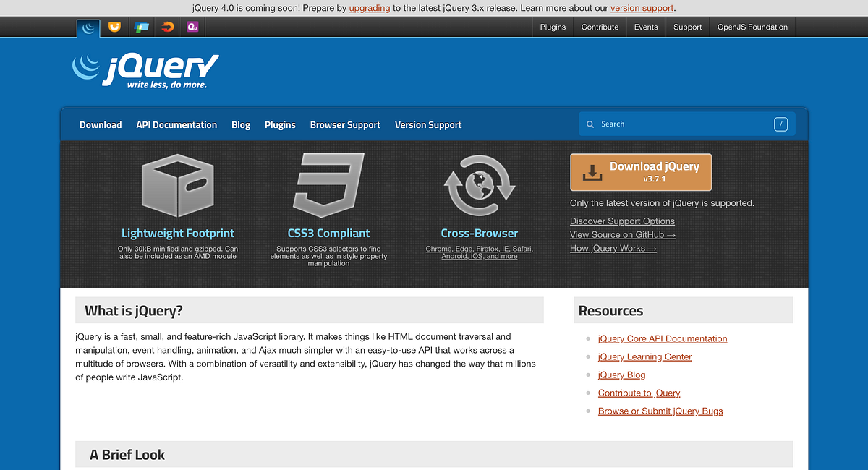The width and height of the screenshot is (868, 470).
Task: Click the Lightweight Footprint box icon
Action: 178,184
